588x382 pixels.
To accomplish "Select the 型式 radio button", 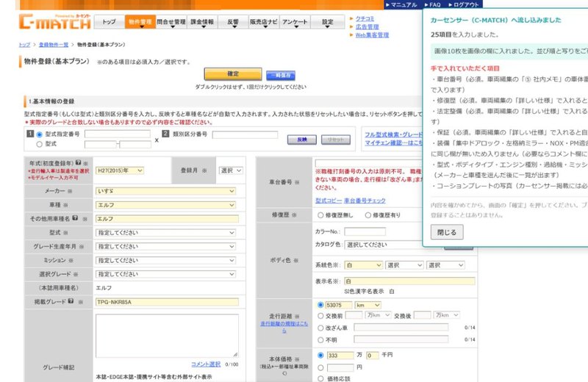I will pos(39,144).
